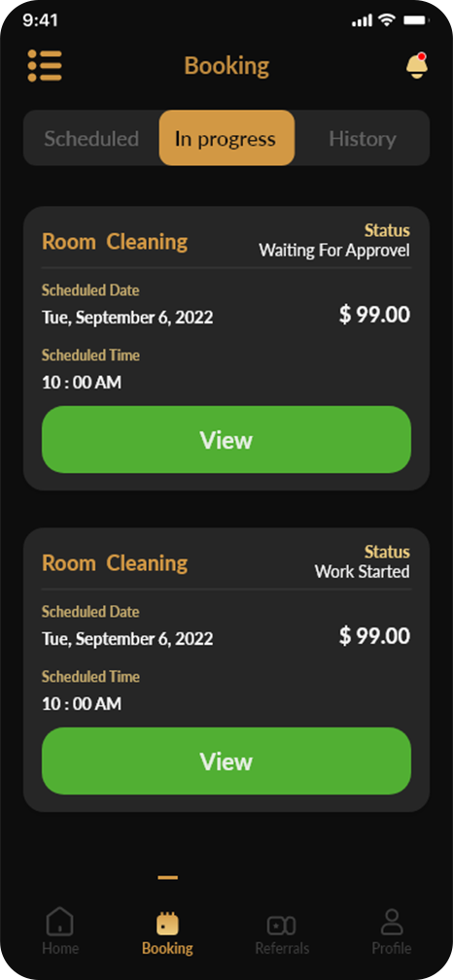View the Work Started booking
This screenshot has width=453, height=980.
point(226,760)
